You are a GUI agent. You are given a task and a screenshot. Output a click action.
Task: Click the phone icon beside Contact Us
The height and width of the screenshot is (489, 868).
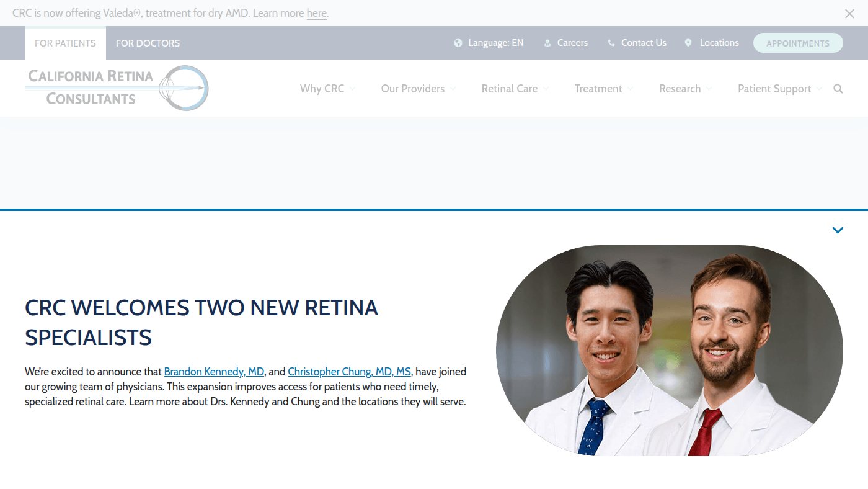coord(611,43)
